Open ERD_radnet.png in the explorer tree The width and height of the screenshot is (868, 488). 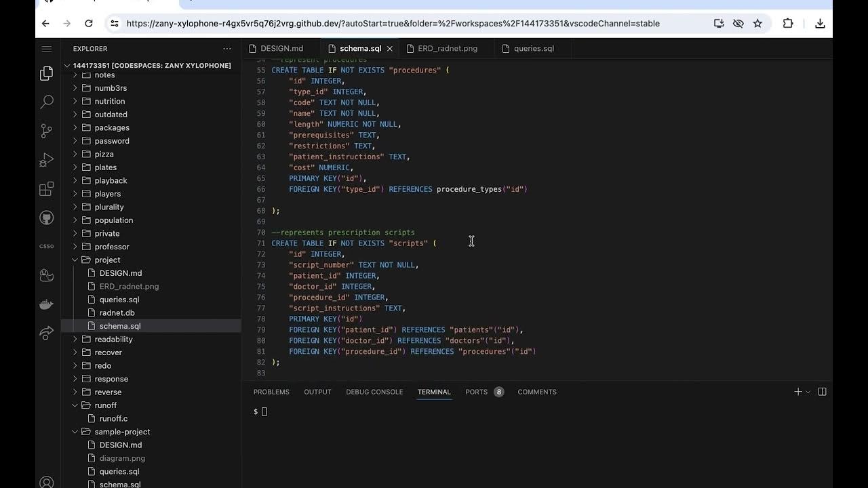152,286
